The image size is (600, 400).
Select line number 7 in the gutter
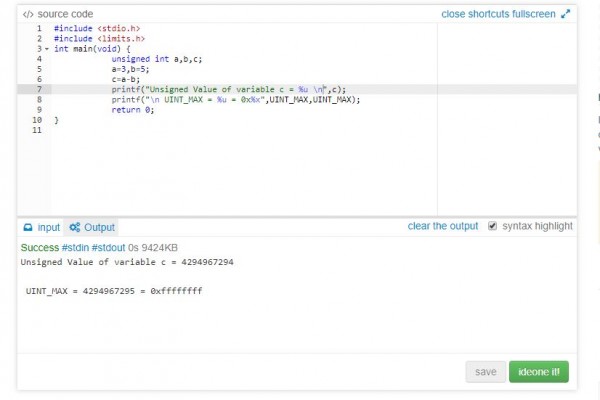click(x=38, y=89)
